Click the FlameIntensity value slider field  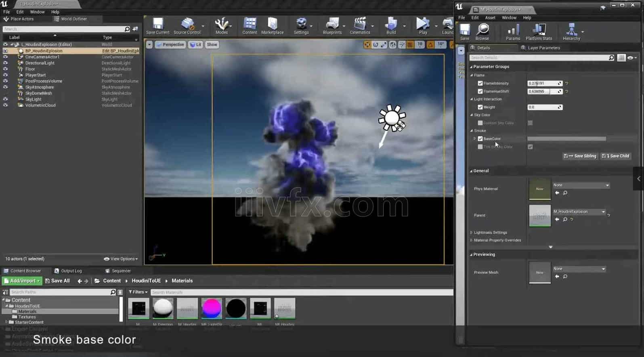click(x=545, y=83)
